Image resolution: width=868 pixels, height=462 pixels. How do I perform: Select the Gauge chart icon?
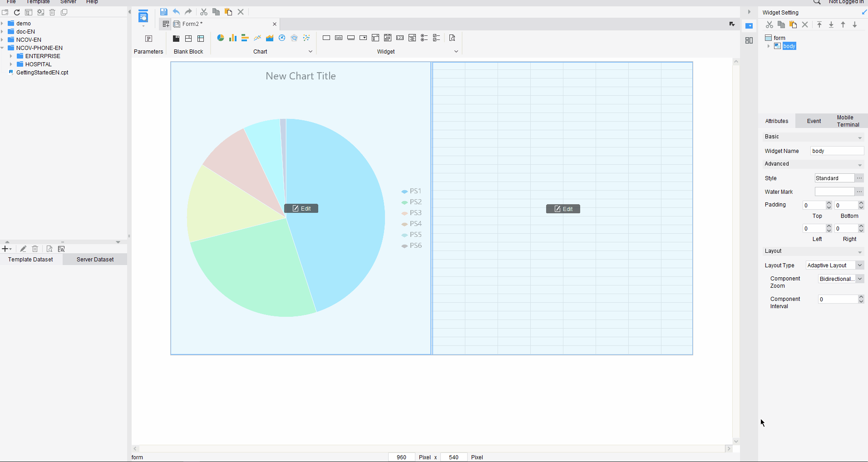[282, 38]
